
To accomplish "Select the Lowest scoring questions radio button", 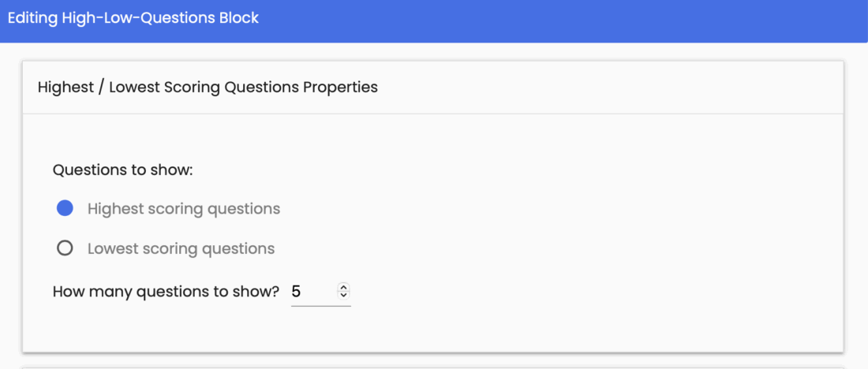I will [65, 248].
